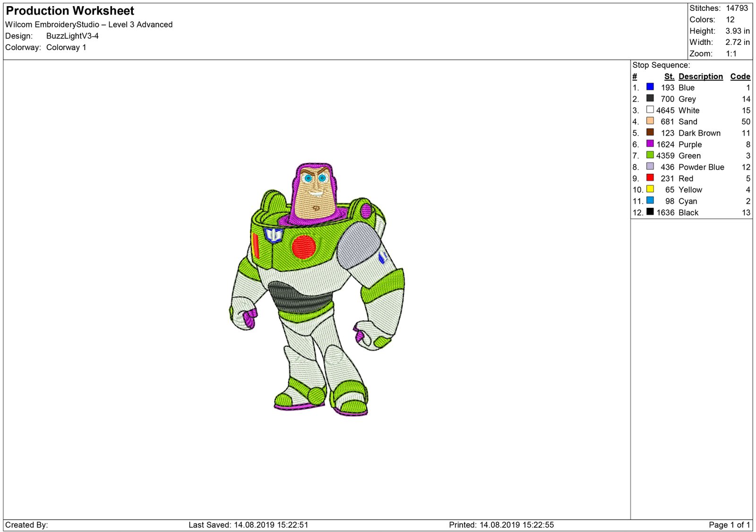Click stitch count 231 in Red row
This screenshot has height=532, width=756.
(x=668, y=179)
